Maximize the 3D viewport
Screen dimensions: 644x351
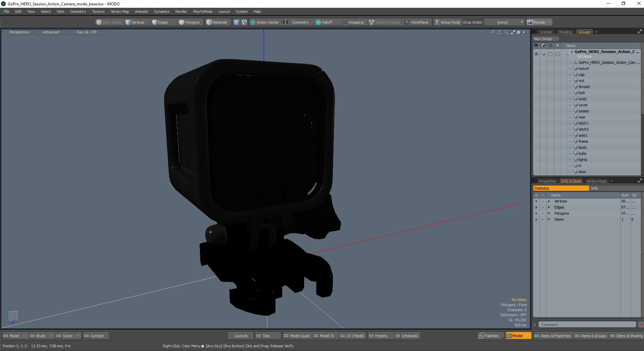click(x=513, y=32)
